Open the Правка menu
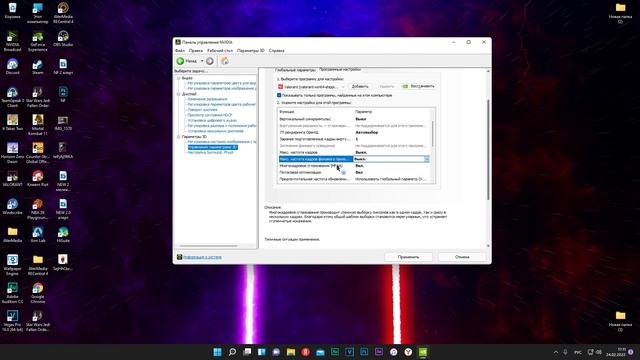The height and width of the screenshot is (360, 640). (x=196, y=51)
